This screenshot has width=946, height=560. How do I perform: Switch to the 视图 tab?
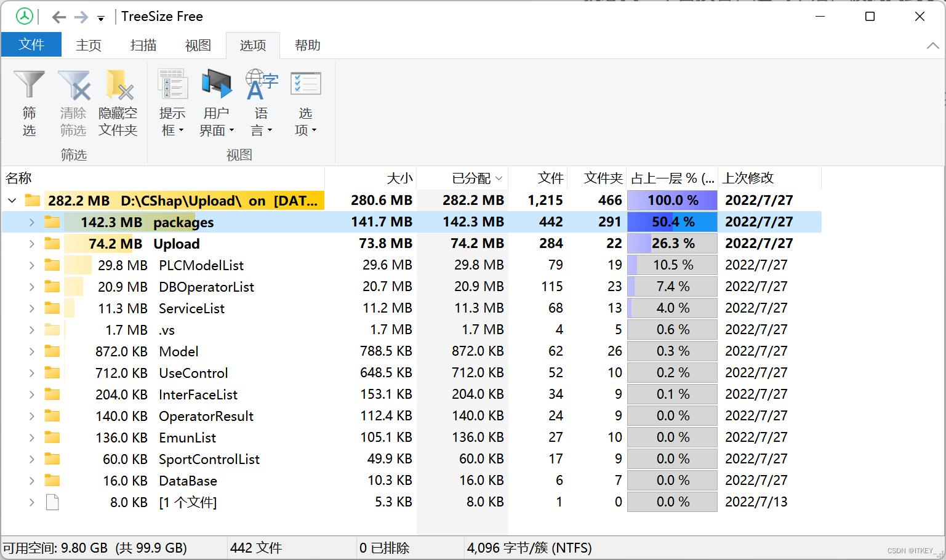198,45
